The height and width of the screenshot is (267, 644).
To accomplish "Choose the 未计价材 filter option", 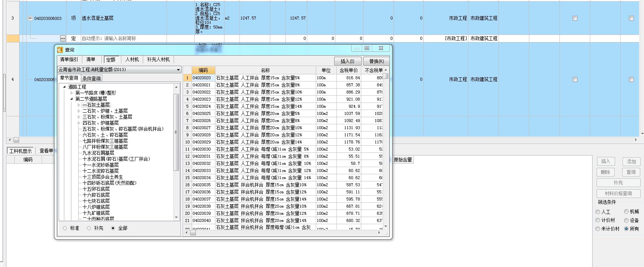I will click(x=598, y=228).
